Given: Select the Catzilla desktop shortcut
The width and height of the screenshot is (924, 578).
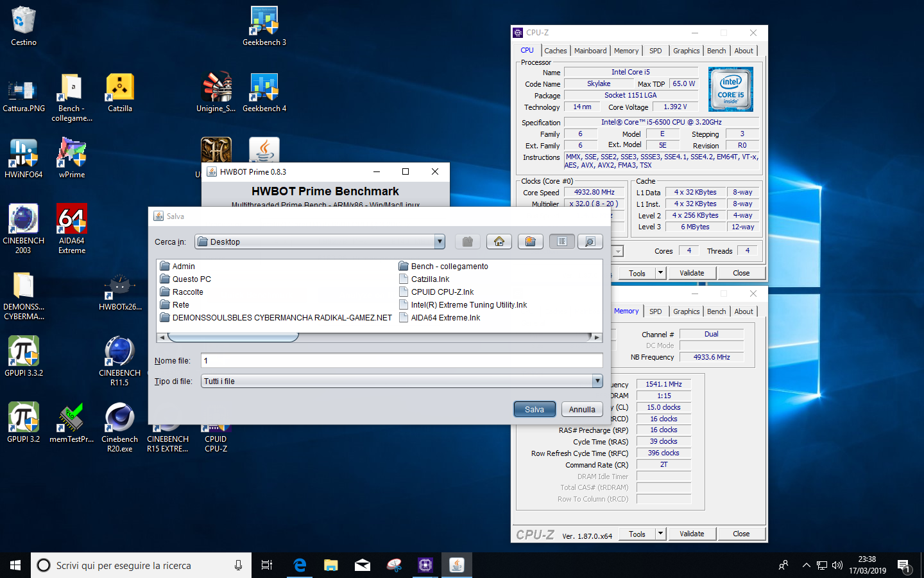Looking at the screenshot, I should [120, 92].
